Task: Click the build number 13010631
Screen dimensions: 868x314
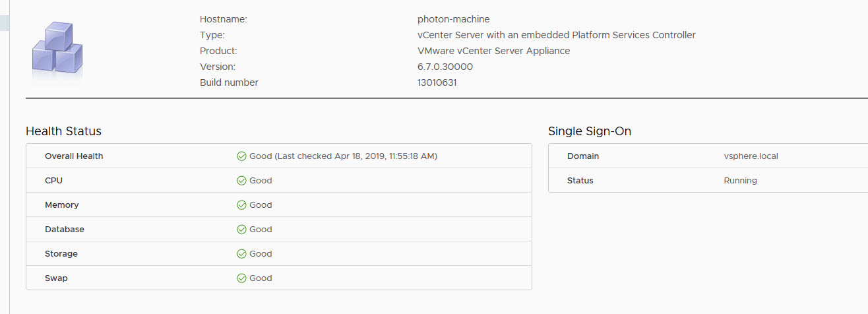Action: point(437,82)
